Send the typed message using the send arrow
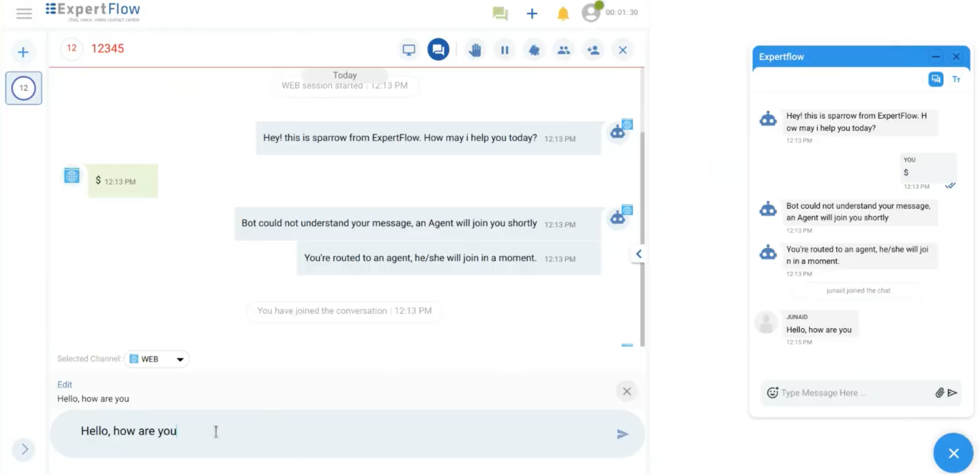The height and width of the screenshot is (474, 980). pos(622,434)
